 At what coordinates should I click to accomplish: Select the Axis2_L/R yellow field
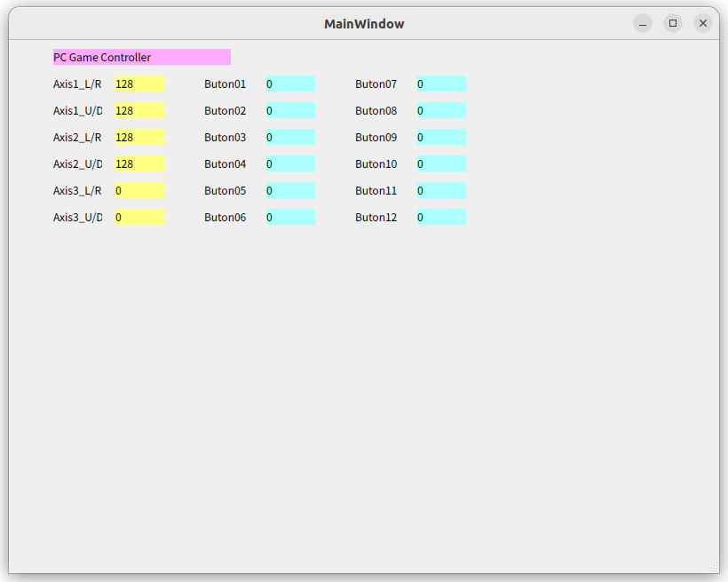point(138,137)
